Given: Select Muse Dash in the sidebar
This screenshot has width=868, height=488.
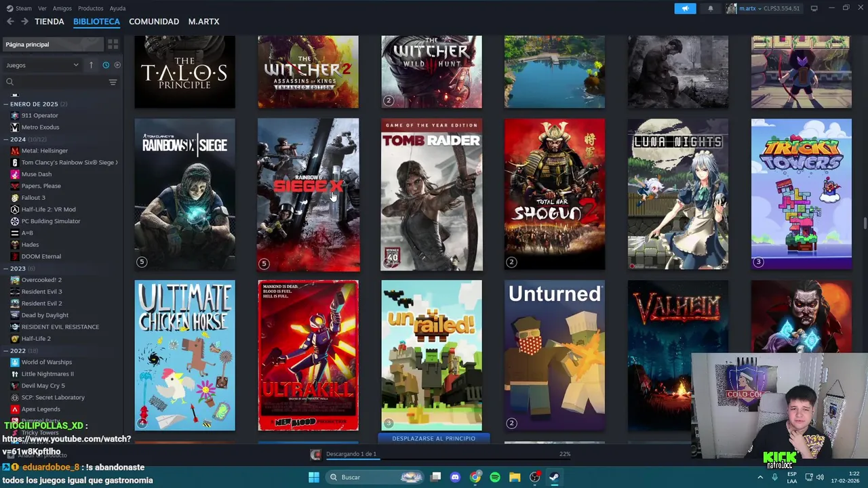Looking at the screenshot, I should (36, 174).
